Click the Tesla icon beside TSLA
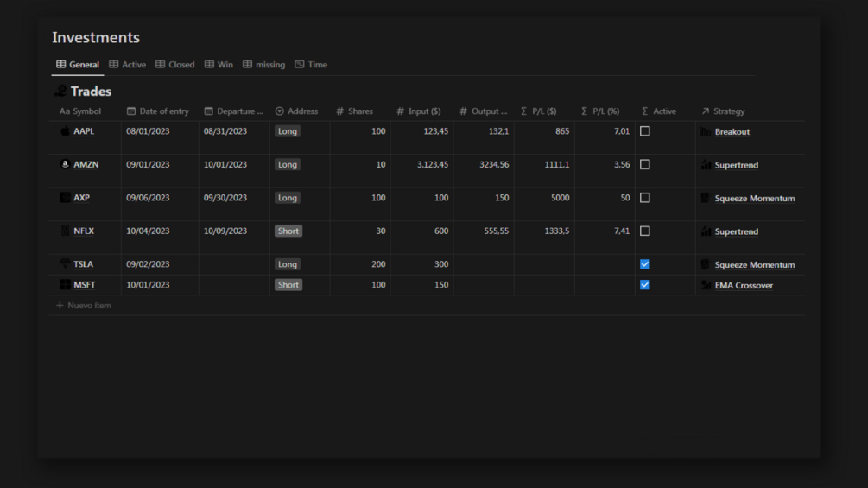868x488 pixels. click(x=65, y=264)
